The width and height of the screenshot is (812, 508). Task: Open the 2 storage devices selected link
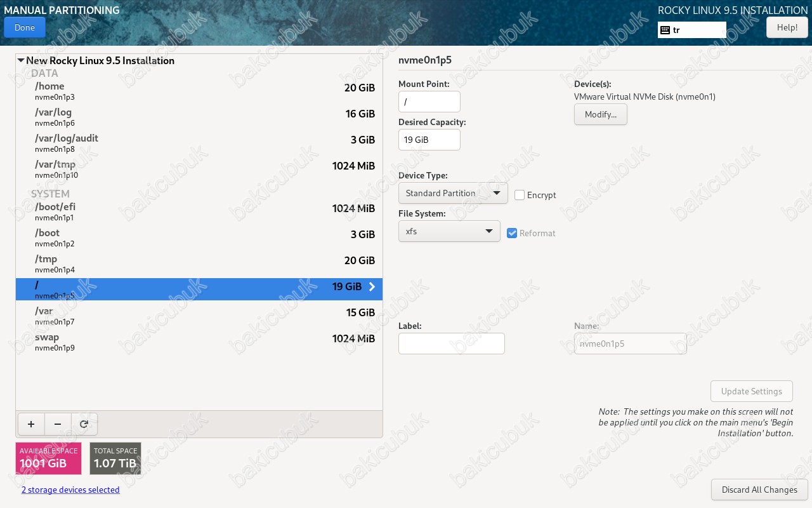(70, 490)
